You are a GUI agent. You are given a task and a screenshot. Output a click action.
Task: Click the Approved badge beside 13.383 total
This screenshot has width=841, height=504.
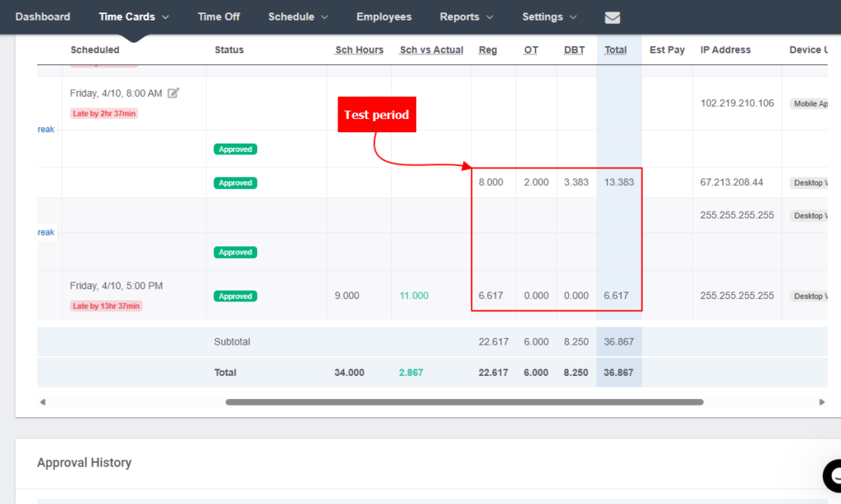236,183
